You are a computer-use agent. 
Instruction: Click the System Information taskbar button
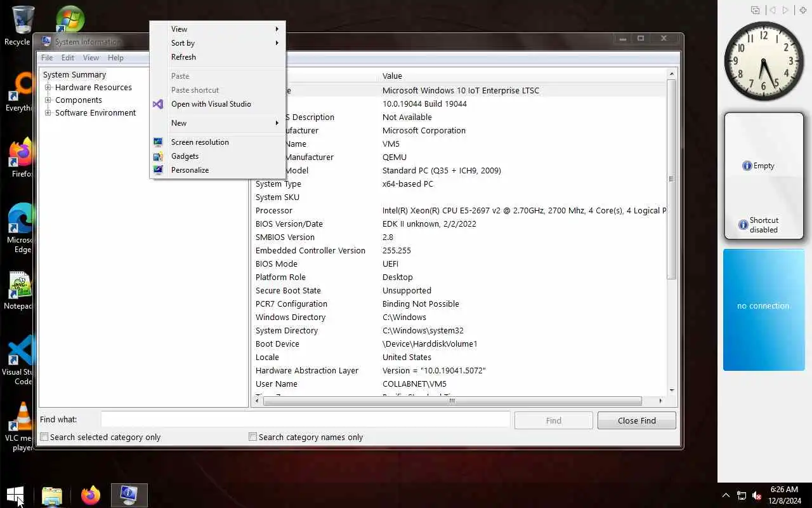(129, 495)
